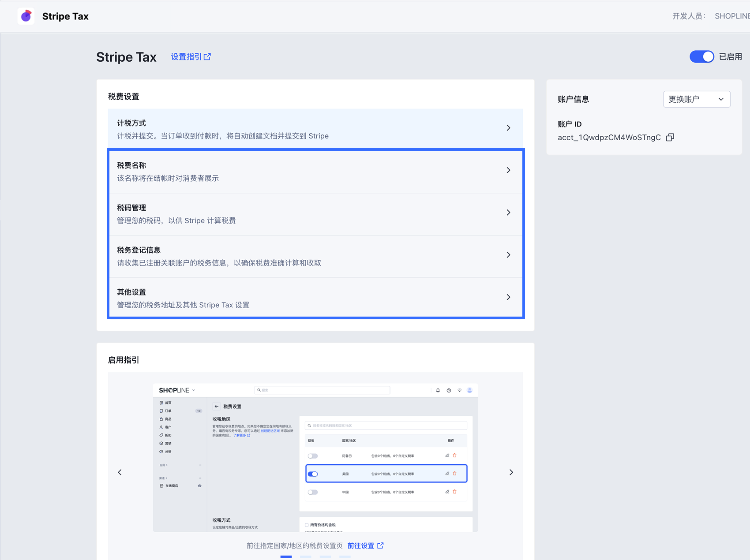Screen dimensions: 750x560
Task: Click the 启用指引 section heading
Action: (x=124, y=360)
